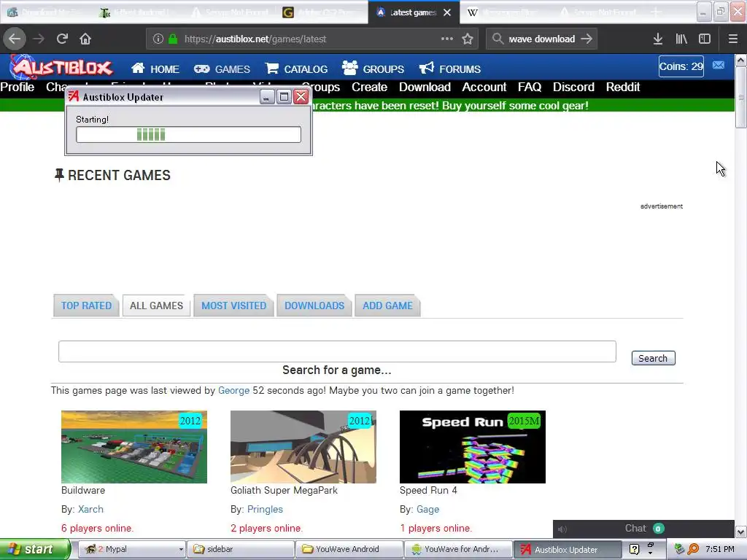This screenshot has height=560, width=747.
Task: Open the Buildware game thumbnail
Action: click(134, 447)
